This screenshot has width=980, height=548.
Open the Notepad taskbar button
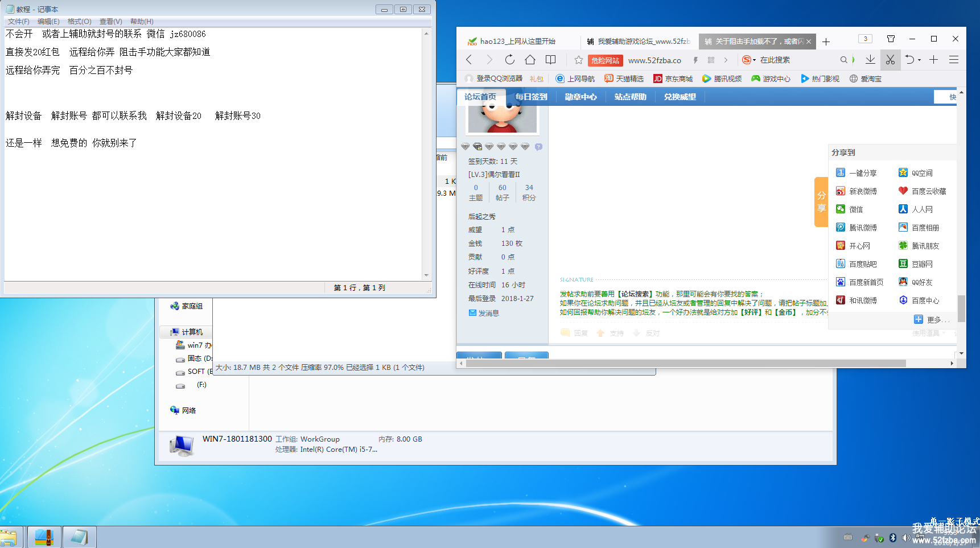79,537
